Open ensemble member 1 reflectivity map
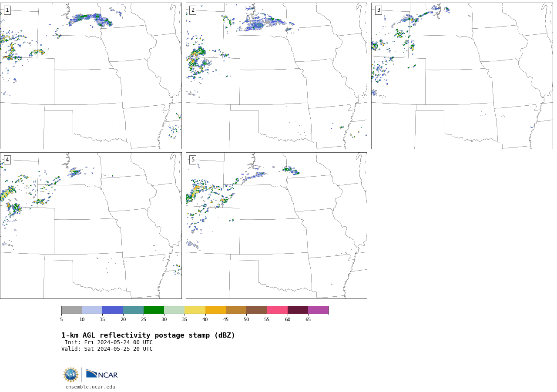Viewport: 557px width, 392px height. 91,76
